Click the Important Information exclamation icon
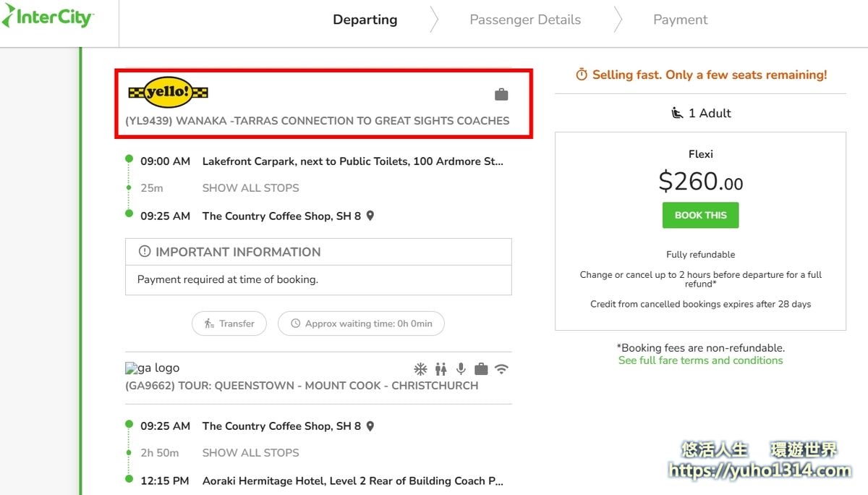The width and height of the screenshot is (868, 495). pyautogui.click(x=145, y=252)
